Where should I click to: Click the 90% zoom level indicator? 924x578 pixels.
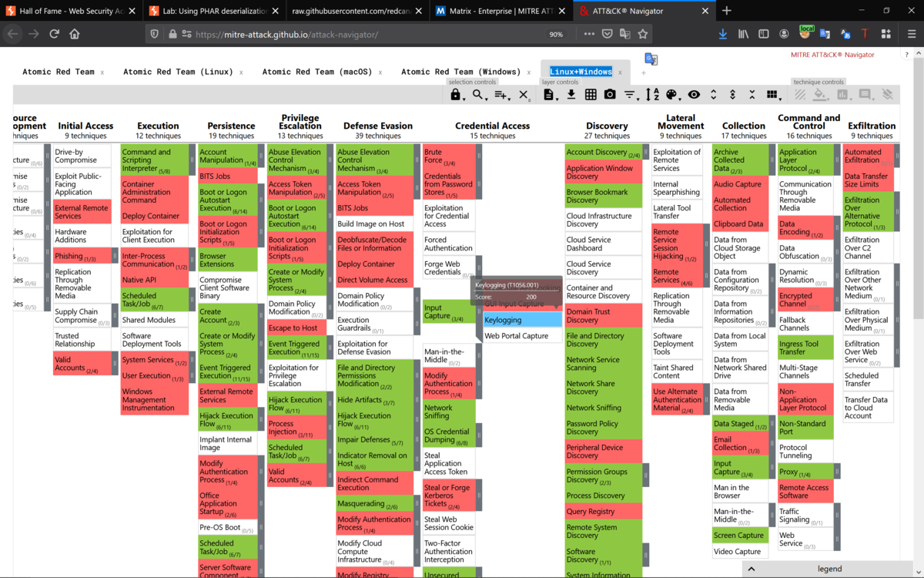(x=555, y=34)
